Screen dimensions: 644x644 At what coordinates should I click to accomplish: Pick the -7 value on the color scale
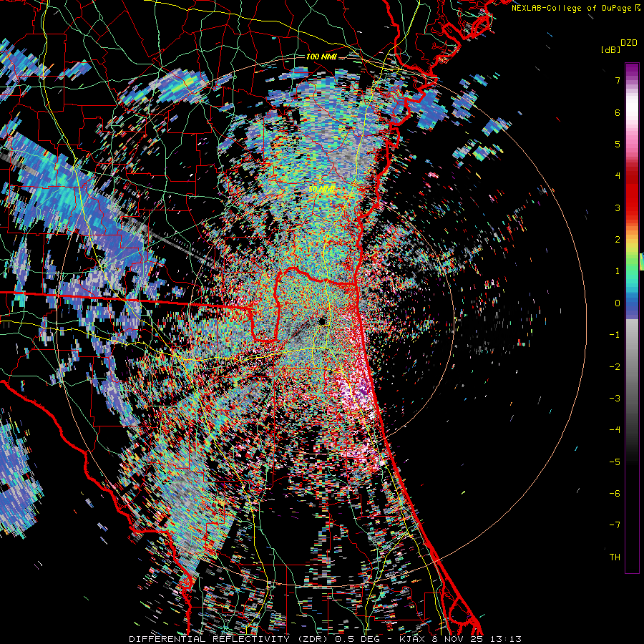tap(615, 525)
